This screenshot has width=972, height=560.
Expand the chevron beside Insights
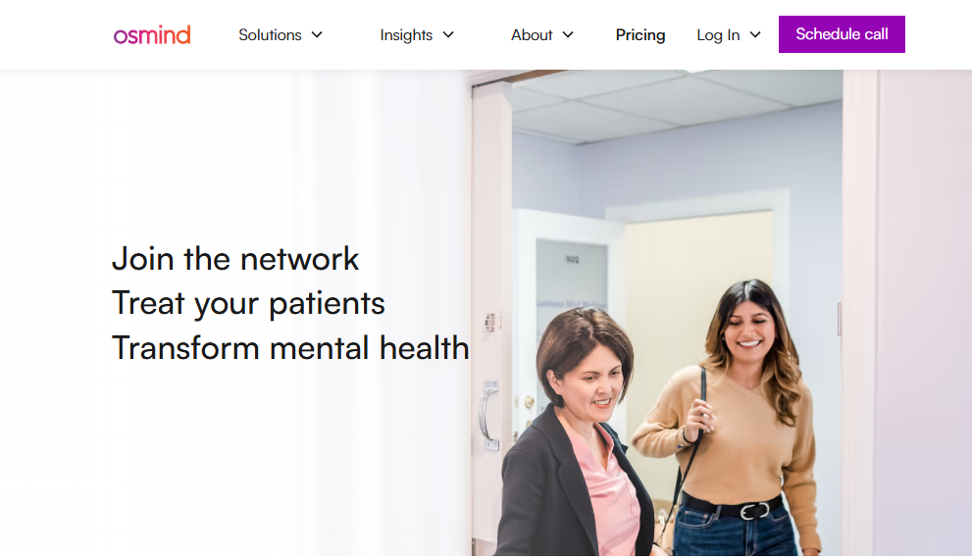pyautogui.click(x=448, y=35)
